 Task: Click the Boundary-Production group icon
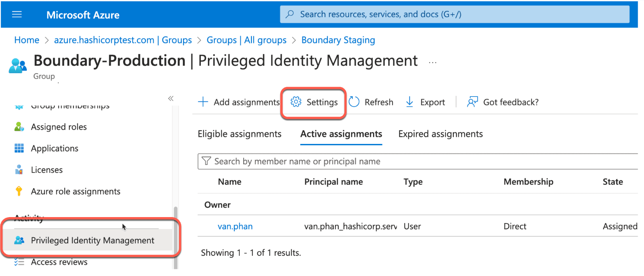18,66
